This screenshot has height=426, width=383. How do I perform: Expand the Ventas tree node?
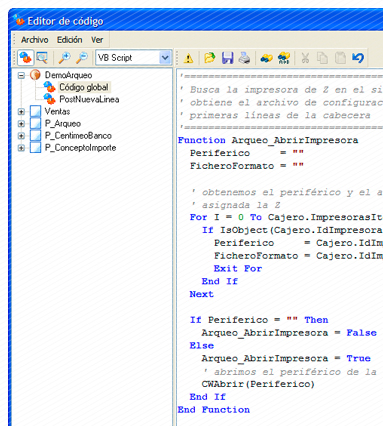[x=21, y=112]
